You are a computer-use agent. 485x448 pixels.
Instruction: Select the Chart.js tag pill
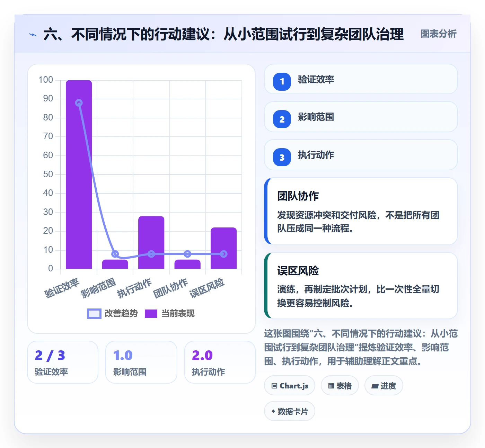[x=290, y=385]
